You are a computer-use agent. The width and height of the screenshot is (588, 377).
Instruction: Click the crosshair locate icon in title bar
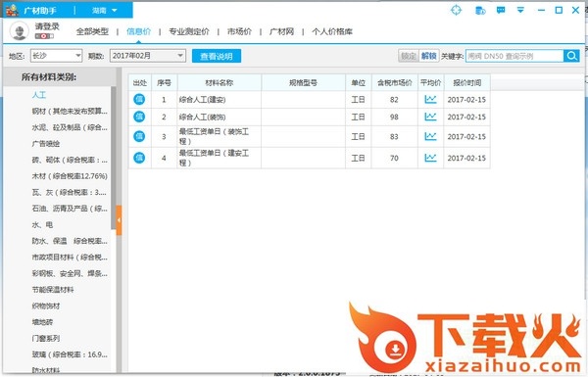point(456,10)
